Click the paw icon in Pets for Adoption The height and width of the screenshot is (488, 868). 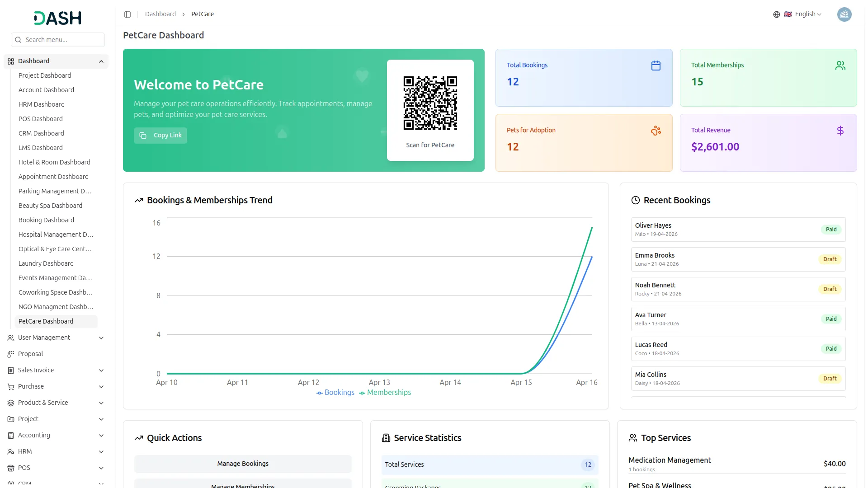point(656,131)
